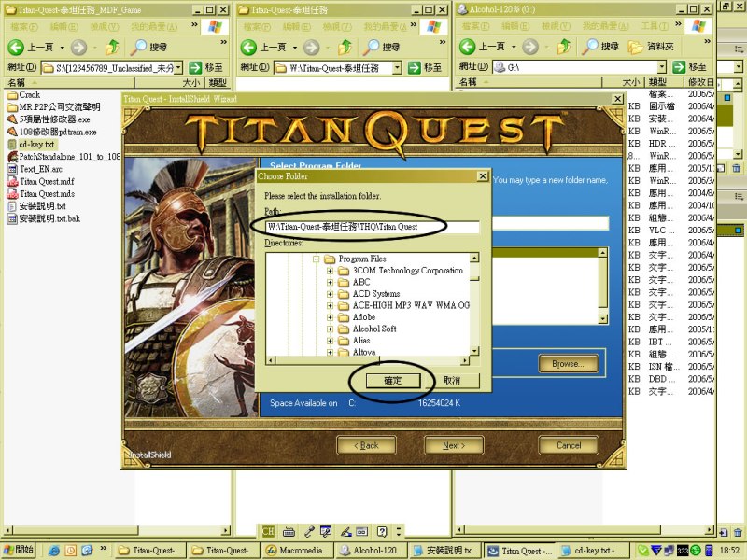Click Back arrow in middle Titan-Quest explorer window

[248, 47]
